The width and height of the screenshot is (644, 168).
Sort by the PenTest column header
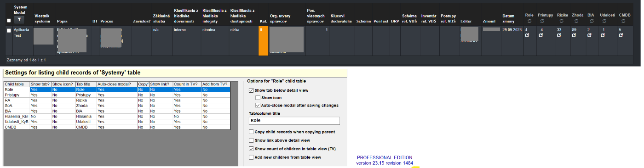381,21
